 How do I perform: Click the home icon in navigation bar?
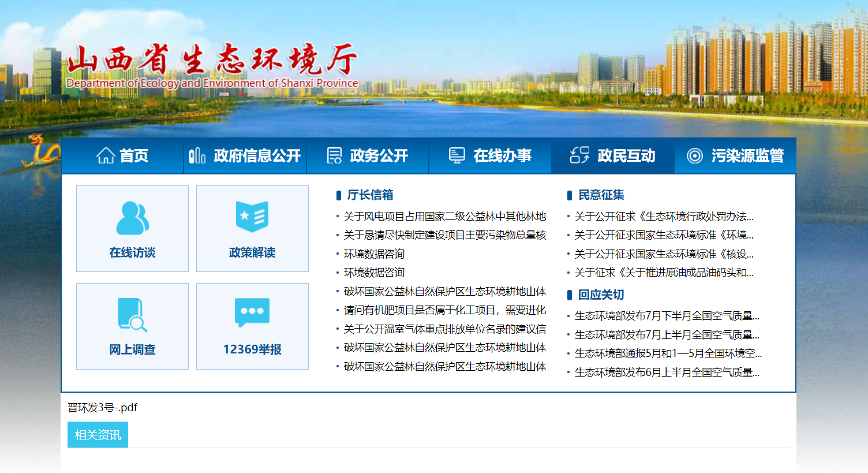106,155
